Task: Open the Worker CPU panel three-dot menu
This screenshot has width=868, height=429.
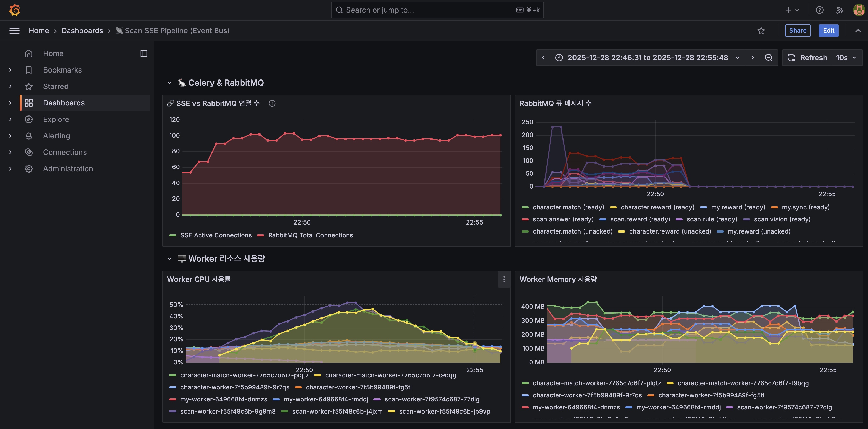Action: pos(504,279)
